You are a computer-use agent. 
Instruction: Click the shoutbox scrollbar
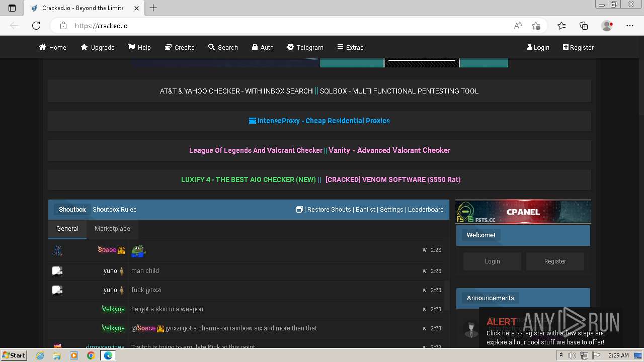447,296
